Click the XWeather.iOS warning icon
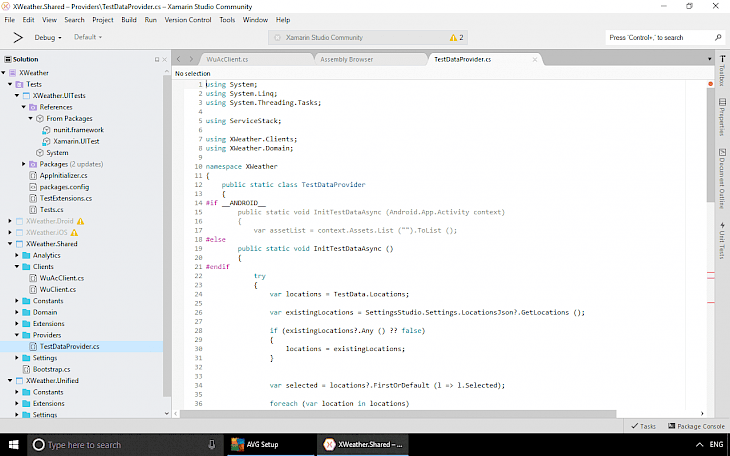This screenshot has width=730, height=456. point(74,232)
